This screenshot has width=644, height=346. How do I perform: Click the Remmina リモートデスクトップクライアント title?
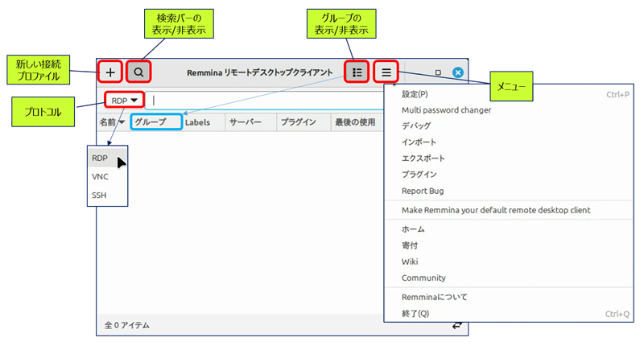[259, 72]
